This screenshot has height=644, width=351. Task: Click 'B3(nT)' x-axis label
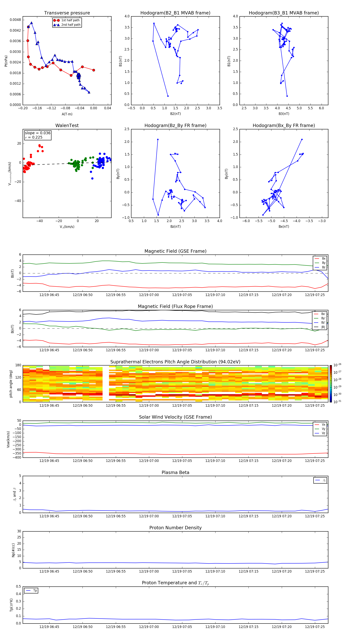(x=284, y=114)
